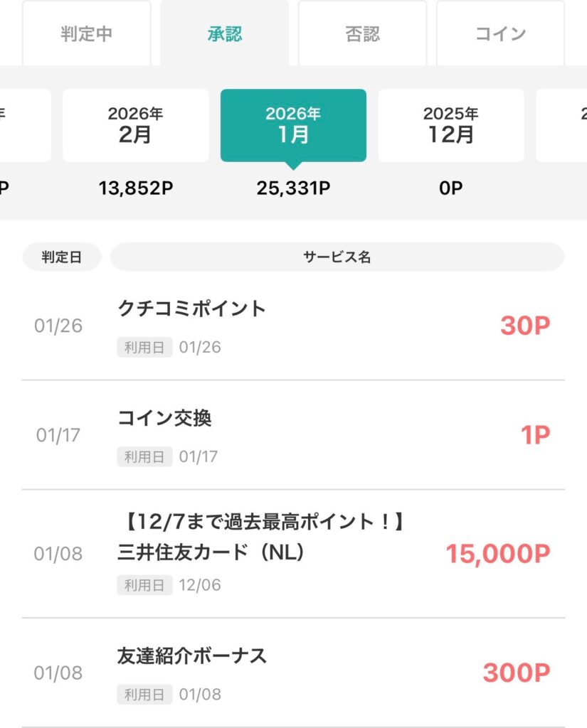Viewport: 587px width, 728px height.
Task: Select the 2026年1月 month card
Action: (293, 125)
